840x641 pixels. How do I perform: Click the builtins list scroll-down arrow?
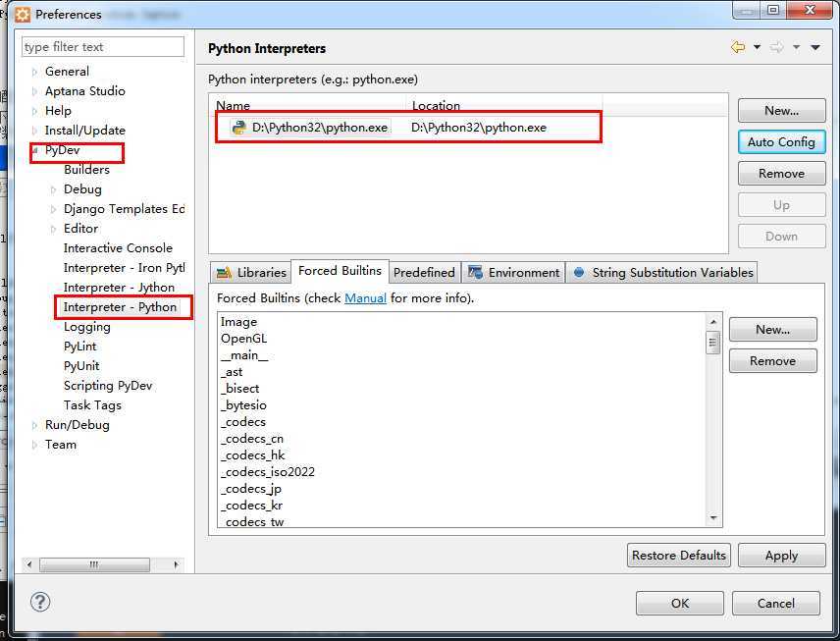point(713,517)
